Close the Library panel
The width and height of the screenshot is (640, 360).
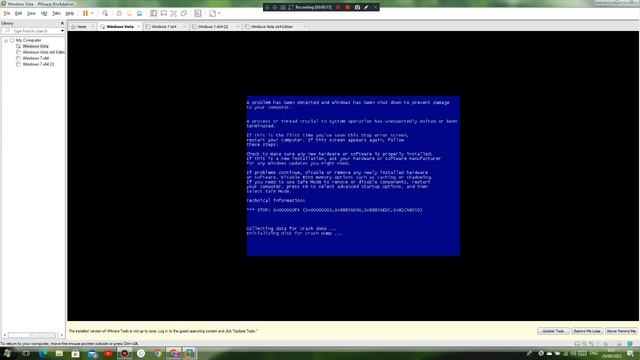coord(62,23)
